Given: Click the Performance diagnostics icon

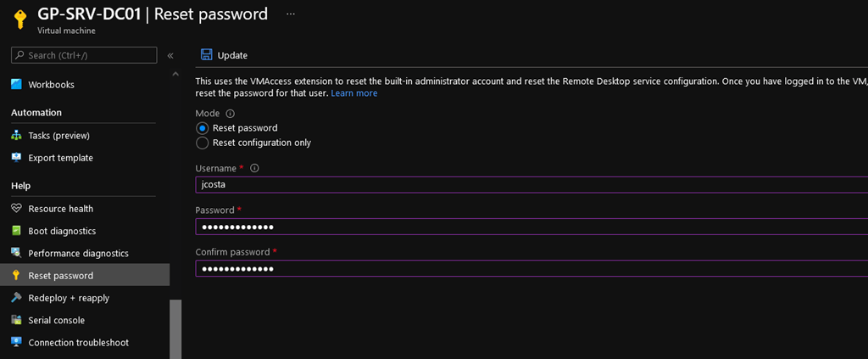Looking at the screenshot, I should tap(16, 253).
